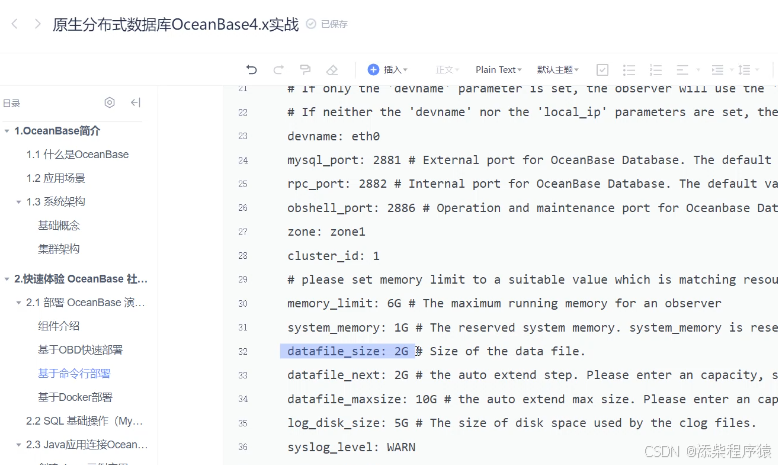778x465 pixels.
Task: Open 2.2 SQL 基础操作 outline entry
Action: tap(84, 421)
